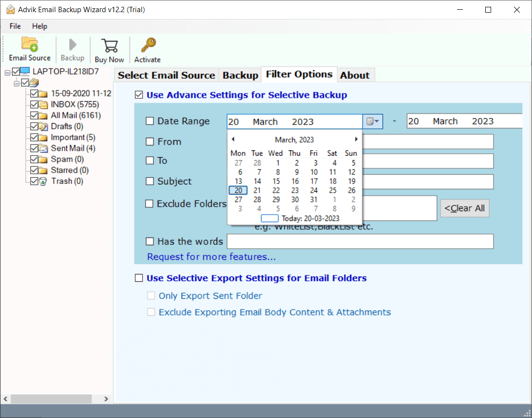
Task: Open the File menu
Action: [x=15, y=26]
